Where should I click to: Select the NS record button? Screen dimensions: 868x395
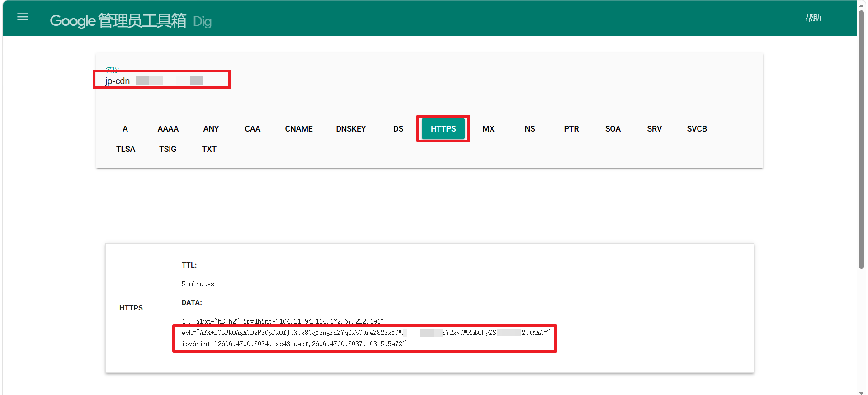pos(529,129)
